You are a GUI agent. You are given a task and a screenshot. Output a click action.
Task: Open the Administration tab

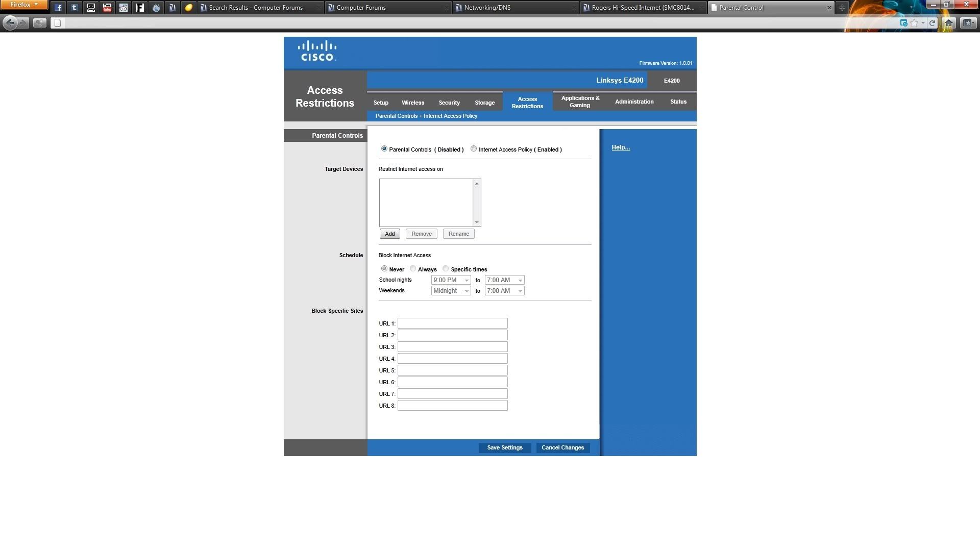[x=634, y=102]
